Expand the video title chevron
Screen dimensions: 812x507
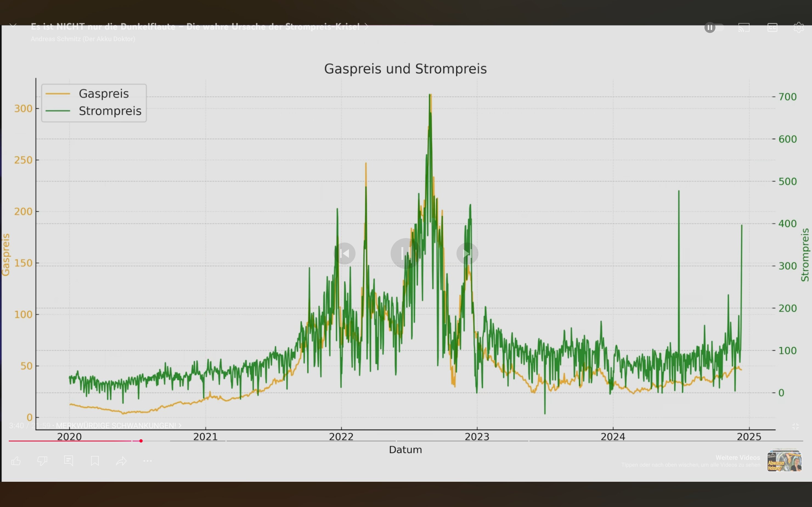tap(366, 27)
